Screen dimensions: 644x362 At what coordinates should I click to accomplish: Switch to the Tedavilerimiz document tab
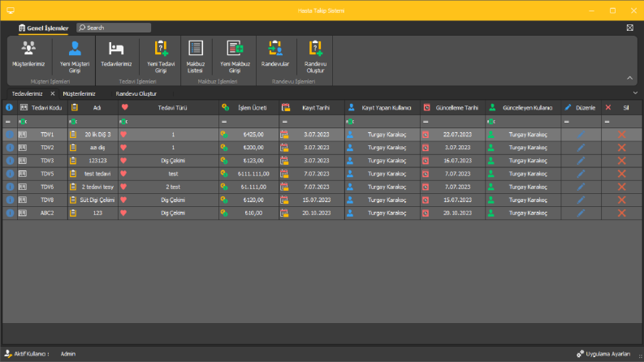[27, 93]
